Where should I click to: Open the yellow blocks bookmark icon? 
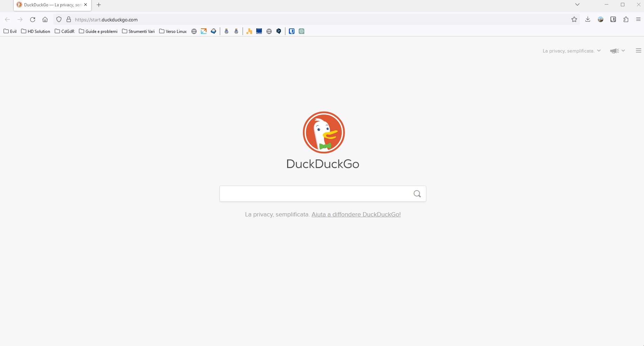[x=249, y=31]
